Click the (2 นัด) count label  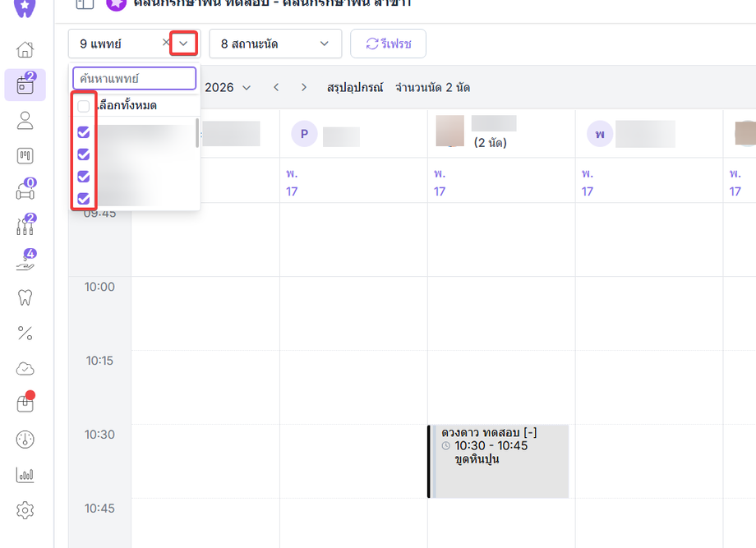coord(490,143)
